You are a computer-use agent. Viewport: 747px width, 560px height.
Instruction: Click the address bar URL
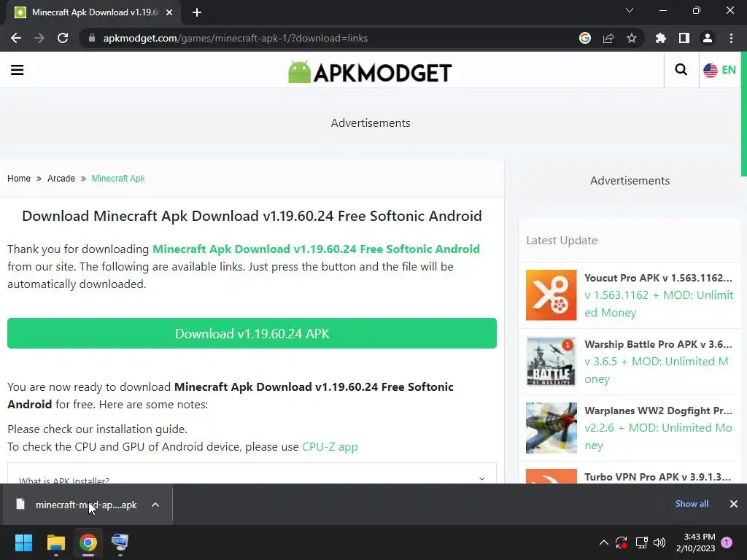pos(236,38)
